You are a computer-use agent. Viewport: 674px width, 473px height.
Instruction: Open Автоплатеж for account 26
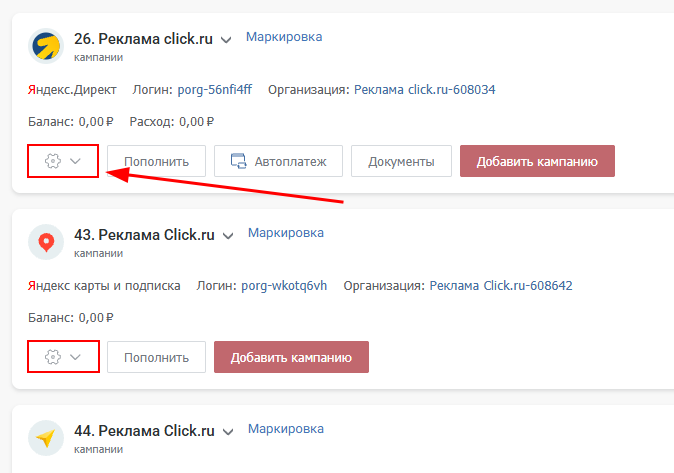[x=278, y=161]
